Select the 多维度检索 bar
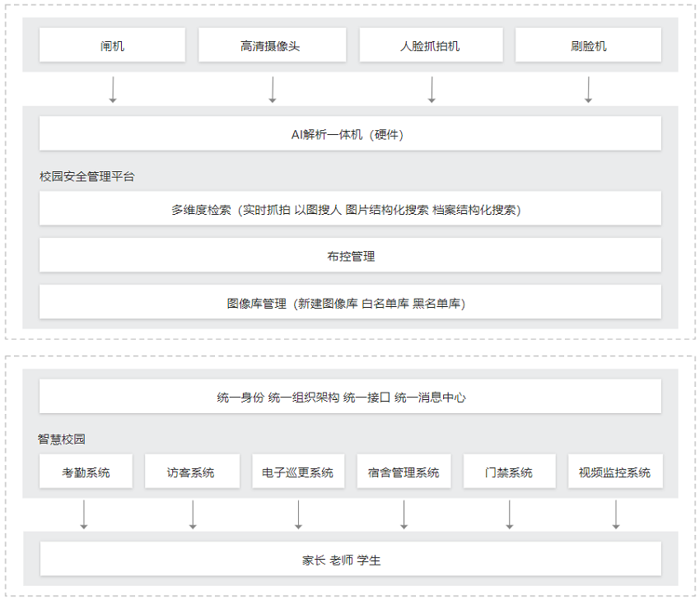The image size is (700, 600). (x=350, y=208)
